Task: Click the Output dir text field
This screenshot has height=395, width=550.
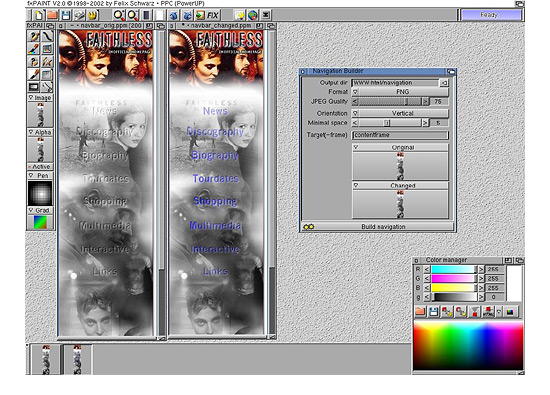Action: point(395,83)
